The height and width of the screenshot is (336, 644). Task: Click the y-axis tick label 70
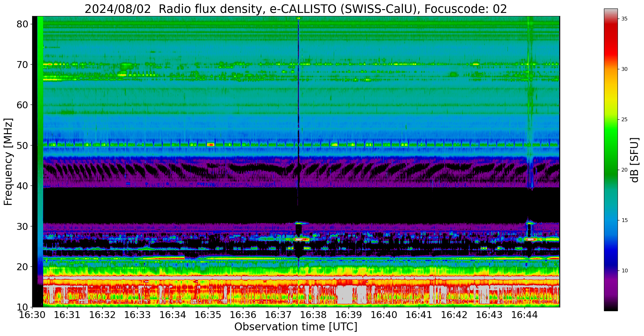23,65
